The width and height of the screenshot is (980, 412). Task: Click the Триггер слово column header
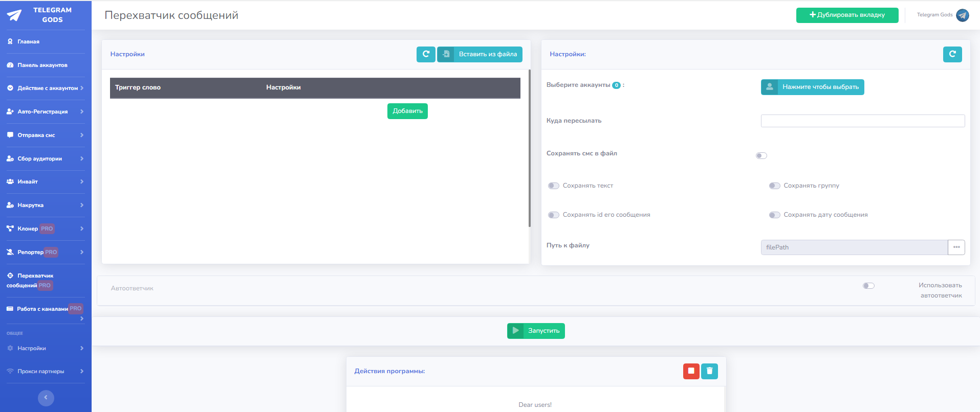click(x=138, y=87)
